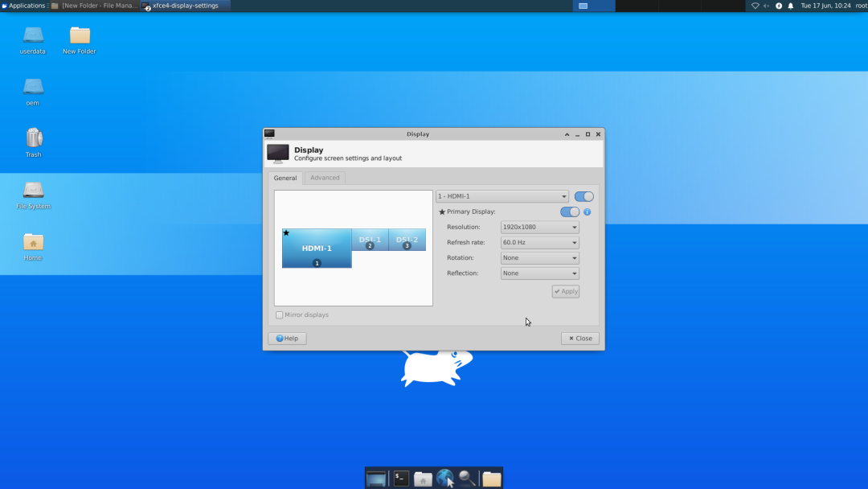Screen dimensions: 868x489
Task: Toggle the HDMI-1 output enable switch
Action: pos(583,196)
